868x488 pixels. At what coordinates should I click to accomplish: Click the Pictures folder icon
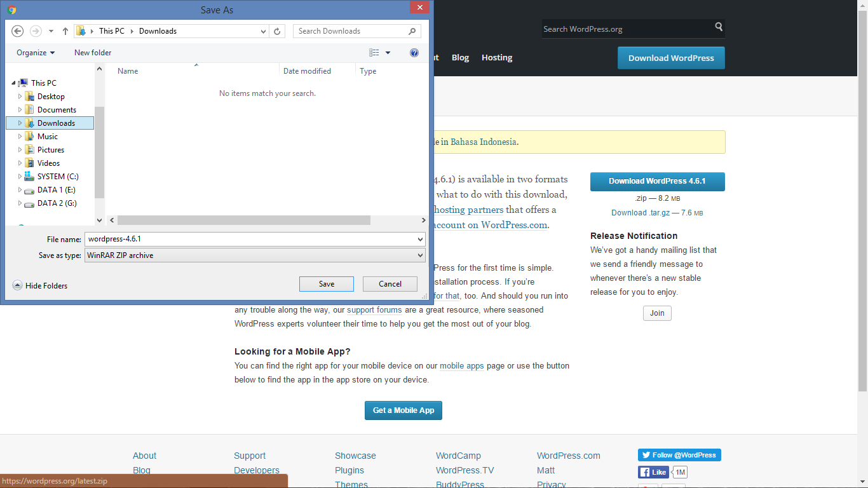tap(29, 149)
